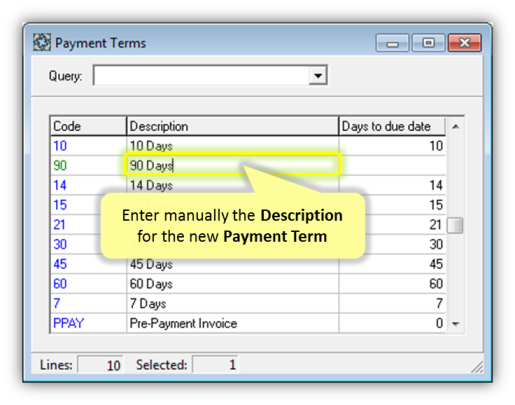Select code 14 in the Code column

88,185
